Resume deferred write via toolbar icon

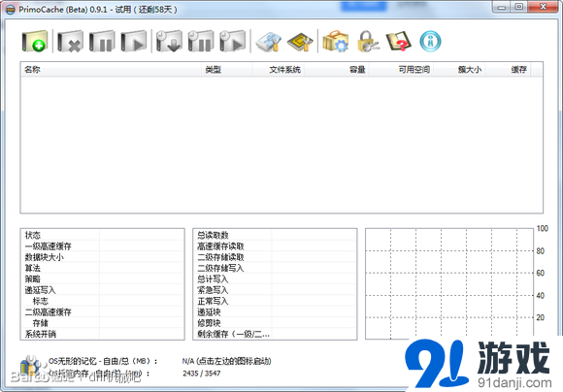(233, 42)
